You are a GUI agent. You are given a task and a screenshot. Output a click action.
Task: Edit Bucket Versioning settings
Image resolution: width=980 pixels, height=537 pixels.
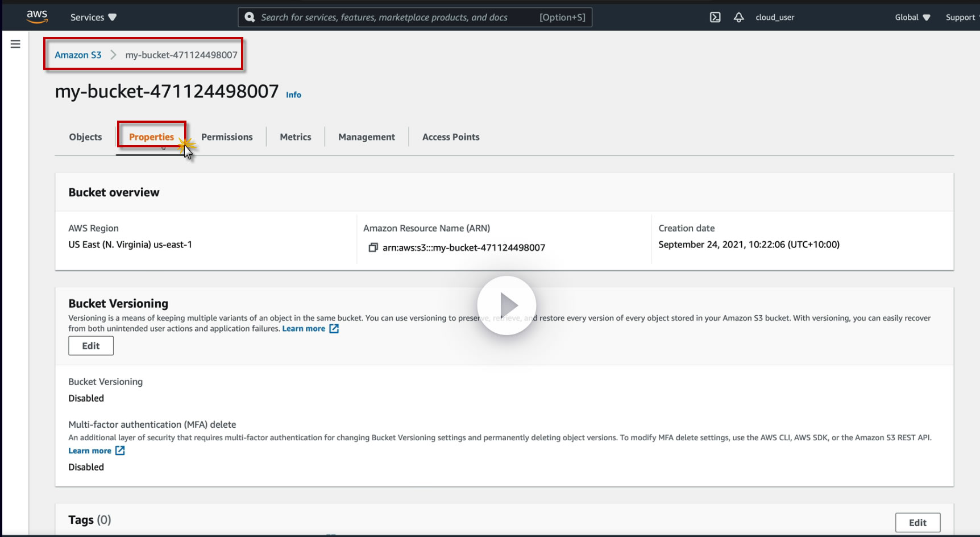(91, 346)
